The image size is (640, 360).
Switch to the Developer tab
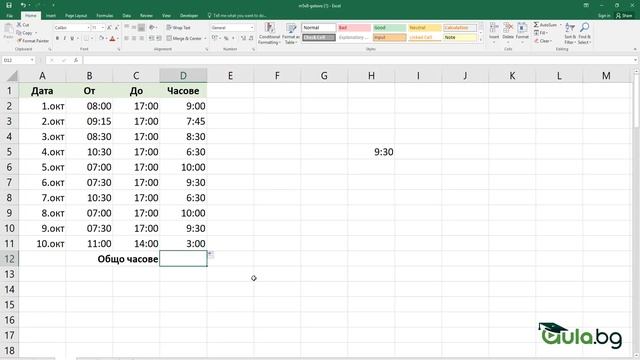pyautogui.click(x=189, y=16)
